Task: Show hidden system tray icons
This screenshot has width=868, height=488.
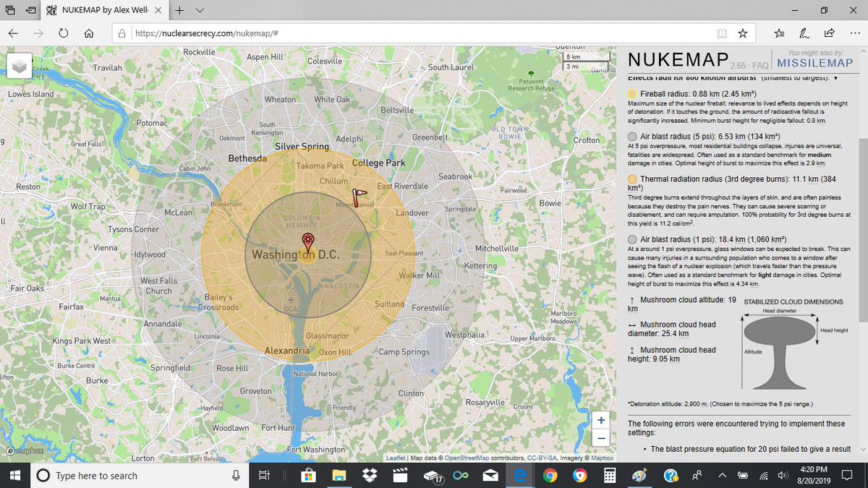Action: 721,476
